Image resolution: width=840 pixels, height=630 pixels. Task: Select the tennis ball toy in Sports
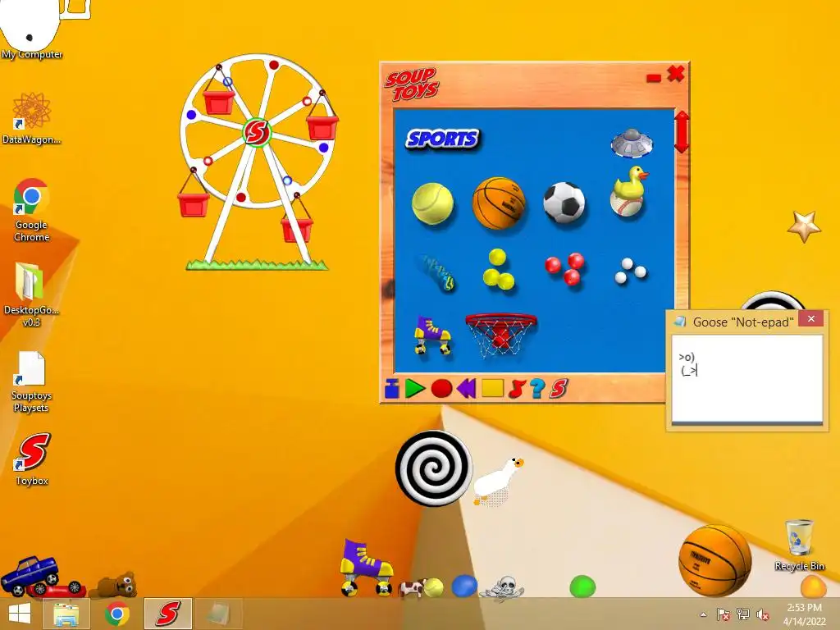click(432, 204)
